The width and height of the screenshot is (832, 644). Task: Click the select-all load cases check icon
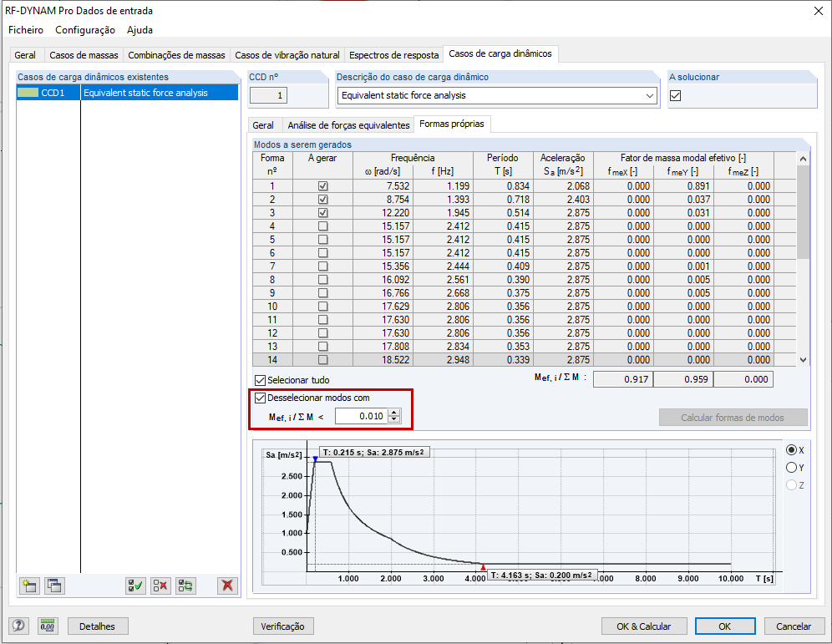[x=135, y=586]
